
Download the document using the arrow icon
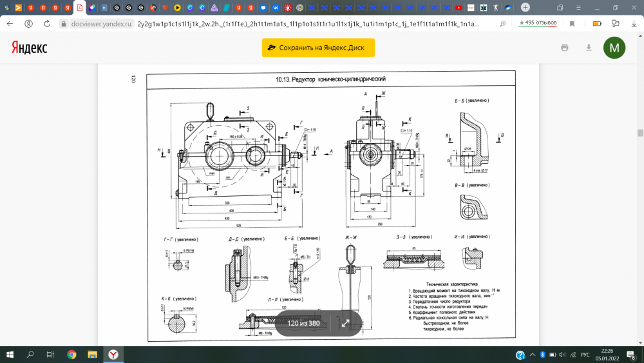[588, 48]
